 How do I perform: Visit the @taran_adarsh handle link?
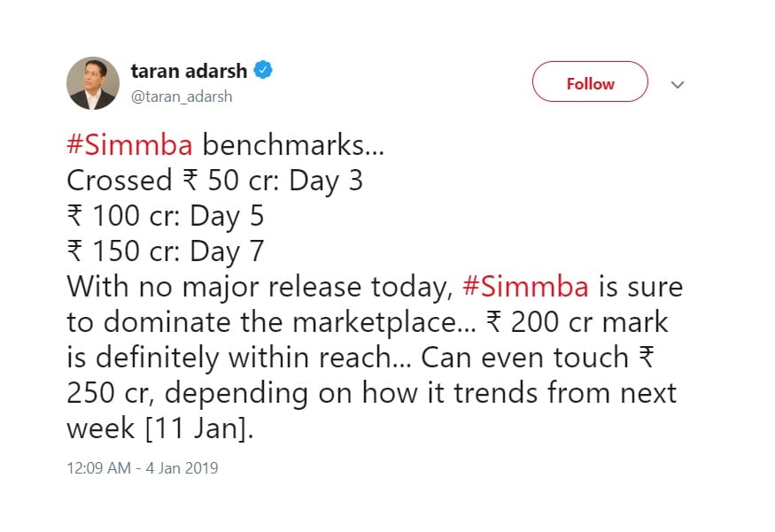tap(182, 96)
